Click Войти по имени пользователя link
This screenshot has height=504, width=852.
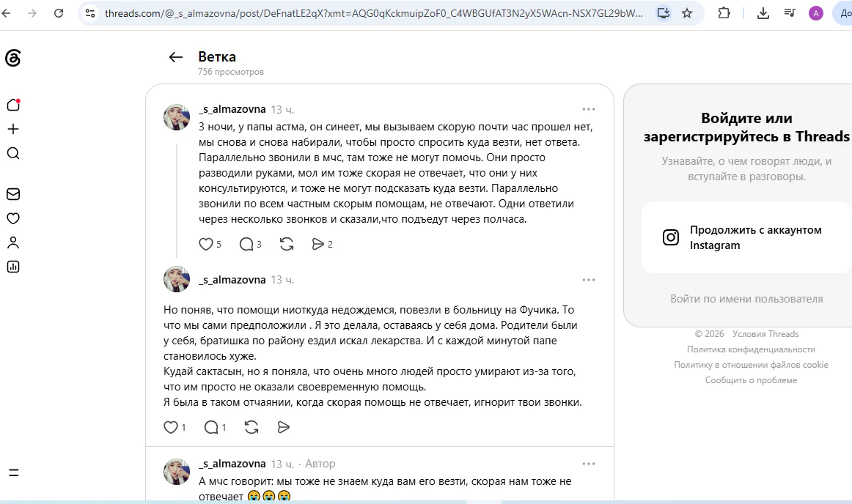tap(746, 299)
